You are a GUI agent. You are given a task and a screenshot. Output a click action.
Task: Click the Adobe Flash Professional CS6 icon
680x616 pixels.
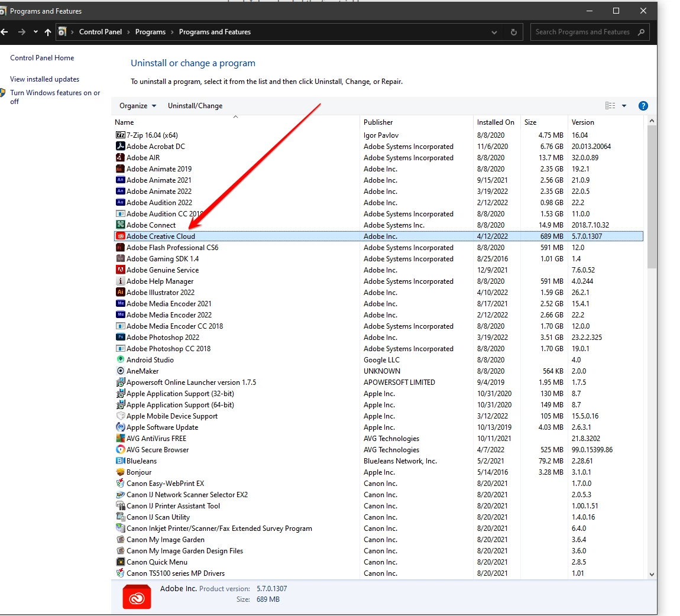coord(121,248)
